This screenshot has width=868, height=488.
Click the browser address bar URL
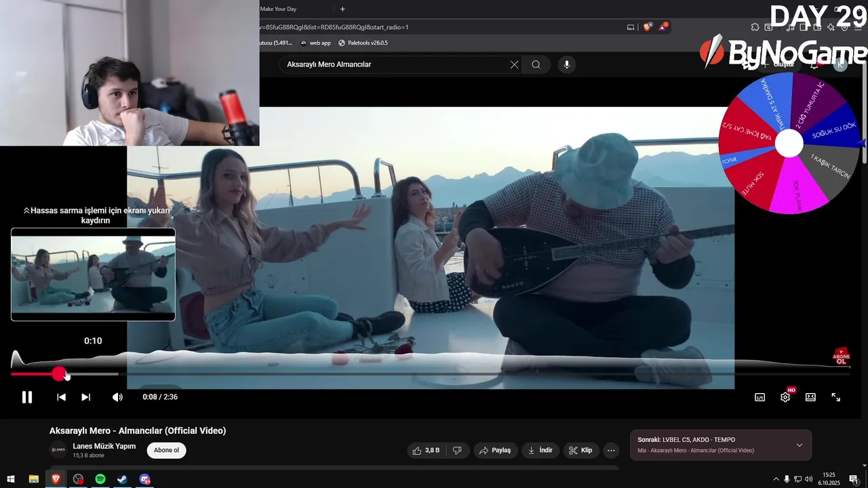coord(334,27)
